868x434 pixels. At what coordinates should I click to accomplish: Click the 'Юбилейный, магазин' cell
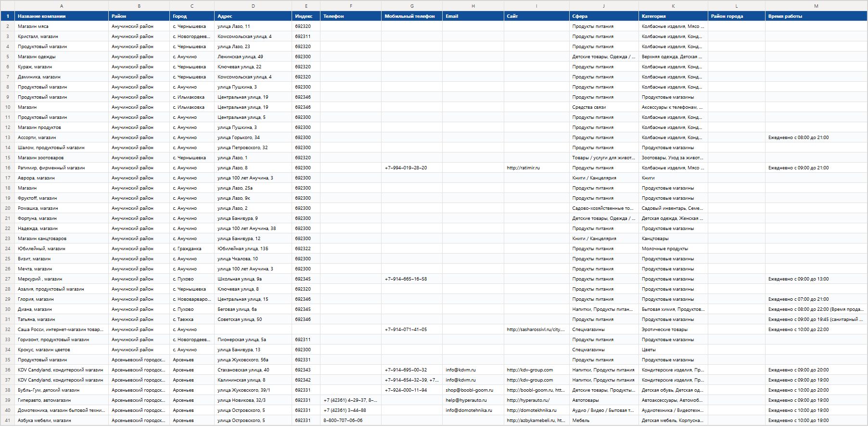click(62, 249)
